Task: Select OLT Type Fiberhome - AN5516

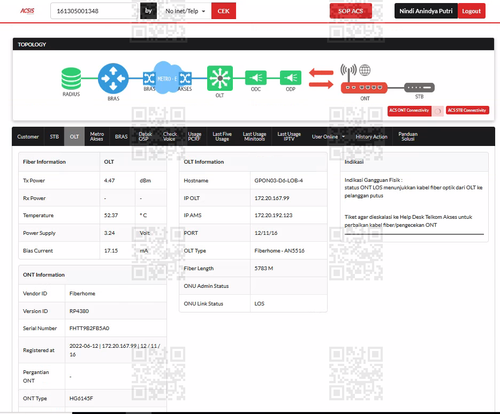Action: pyautogui.click(x=279, y=251)
